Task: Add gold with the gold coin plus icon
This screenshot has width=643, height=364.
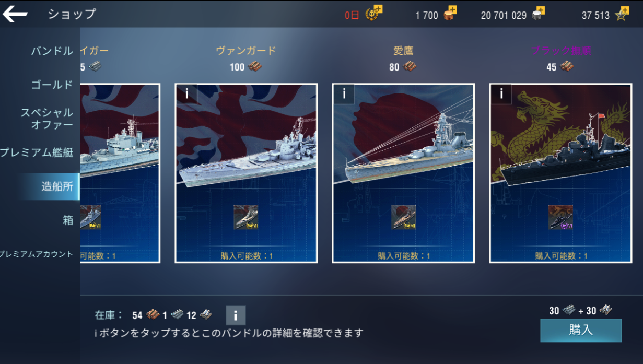Action: (450, 14)
